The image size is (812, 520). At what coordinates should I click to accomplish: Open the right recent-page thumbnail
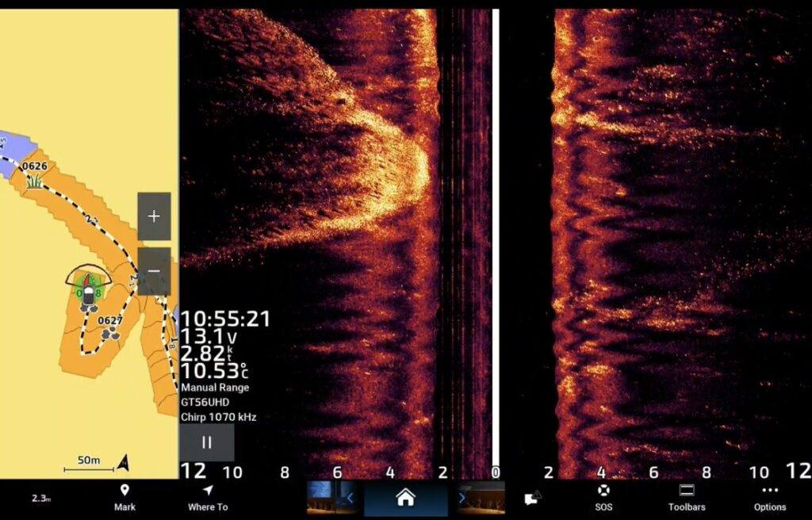point(486,498)
